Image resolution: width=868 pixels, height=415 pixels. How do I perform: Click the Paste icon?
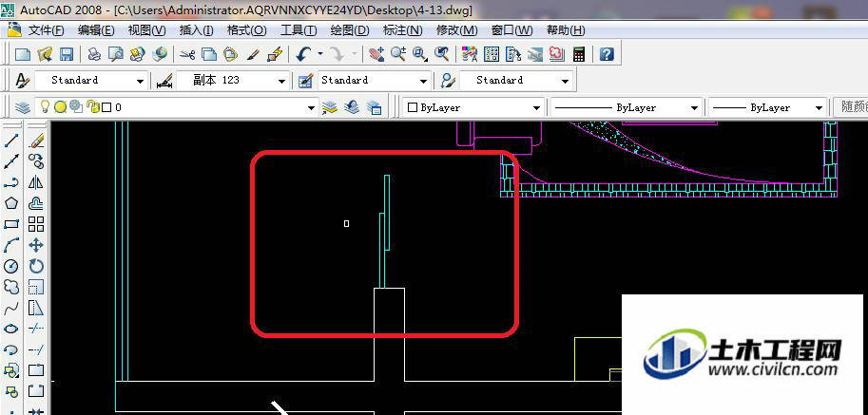click(x=230, y=54)
